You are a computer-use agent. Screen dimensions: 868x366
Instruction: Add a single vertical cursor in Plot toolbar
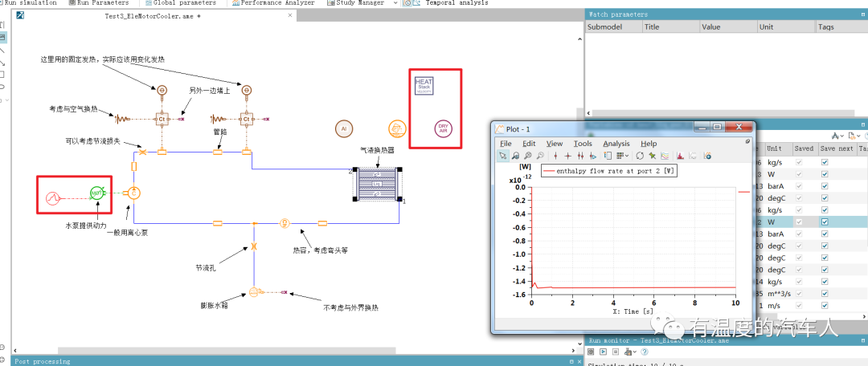(556, 156)
